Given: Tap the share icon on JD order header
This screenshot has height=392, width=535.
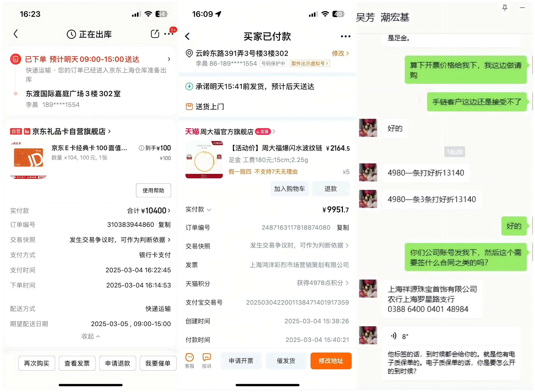Looking at the screenshot, I should (155, 34).
